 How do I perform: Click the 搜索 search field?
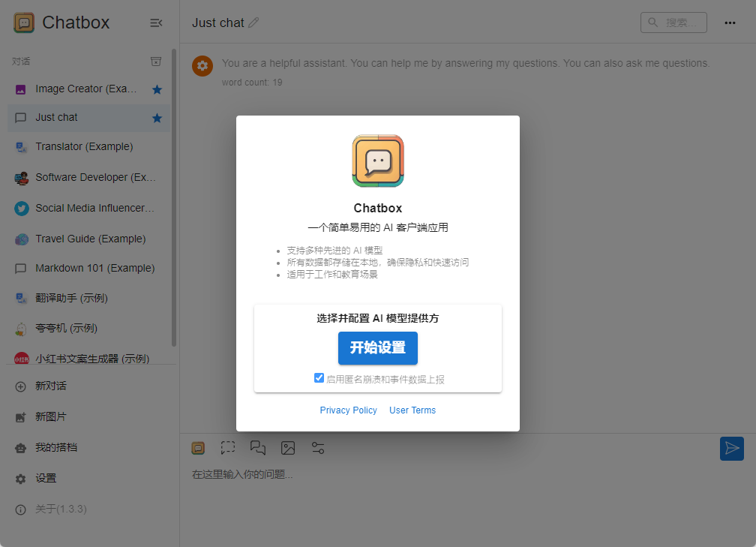(673, 23)
